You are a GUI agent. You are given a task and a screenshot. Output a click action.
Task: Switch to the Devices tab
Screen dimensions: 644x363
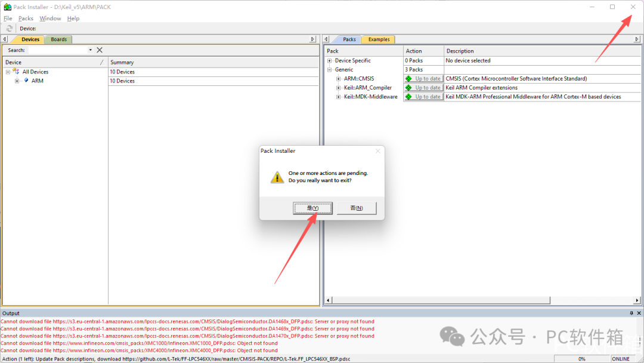[x=30, y=39]
